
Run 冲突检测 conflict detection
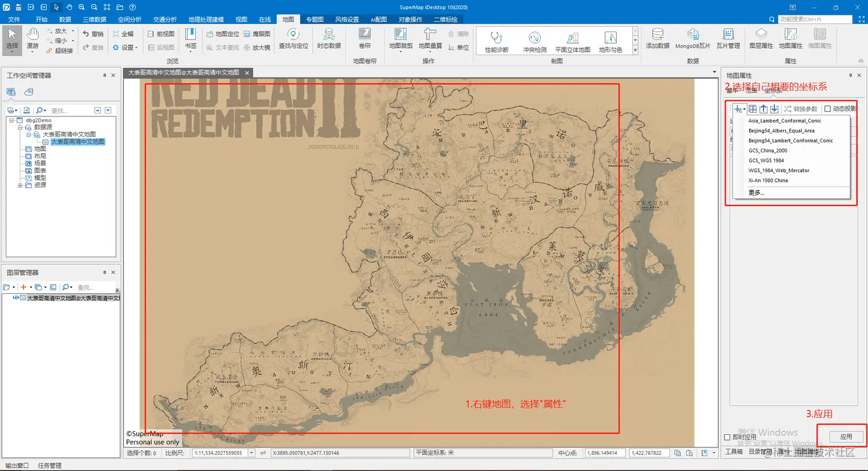[534, 41]
